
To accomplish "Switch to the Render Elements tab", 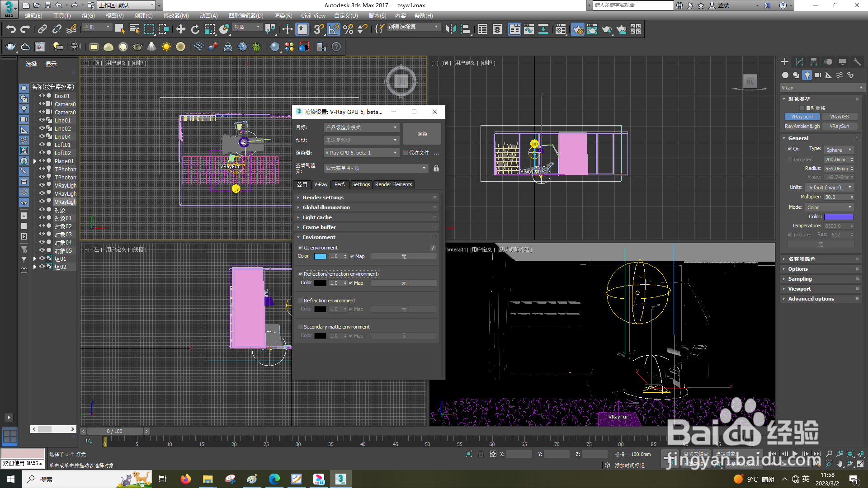I will (393, 184).
